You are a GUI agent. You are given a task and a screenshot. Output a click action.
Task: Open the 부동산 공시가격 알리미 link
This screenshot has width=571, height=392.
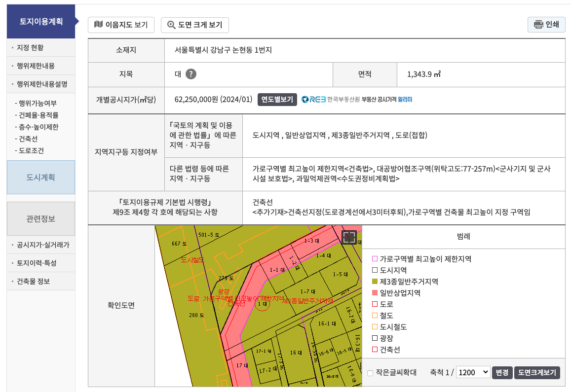(x=386, y=100)
